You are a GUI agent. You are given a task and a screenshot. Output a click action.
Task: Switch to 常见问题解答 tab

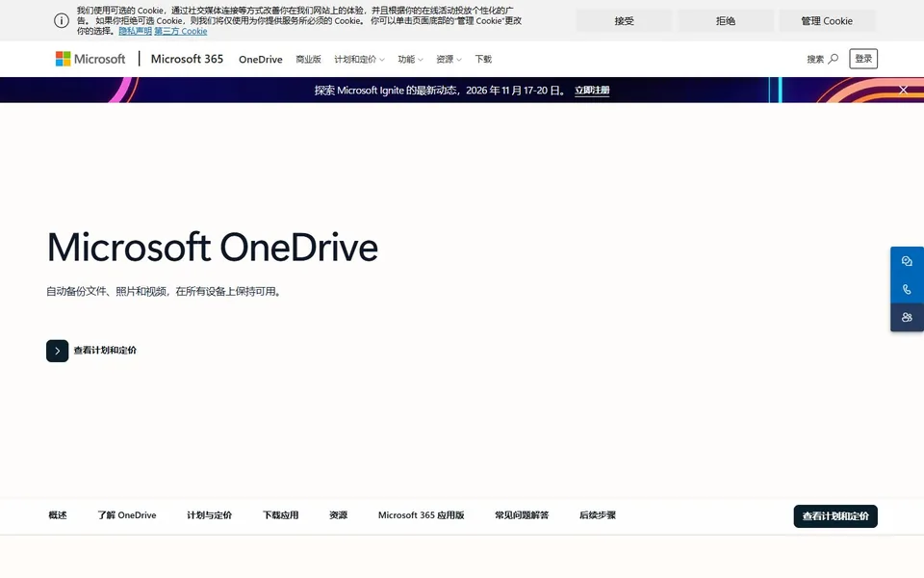(522, 514)
